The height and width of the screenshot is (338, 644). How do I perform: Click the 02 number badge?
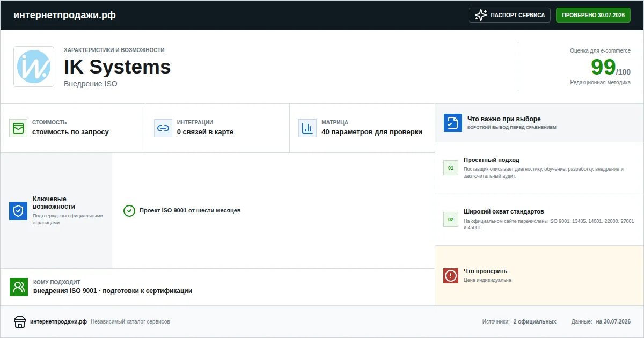tap(451, 219)
